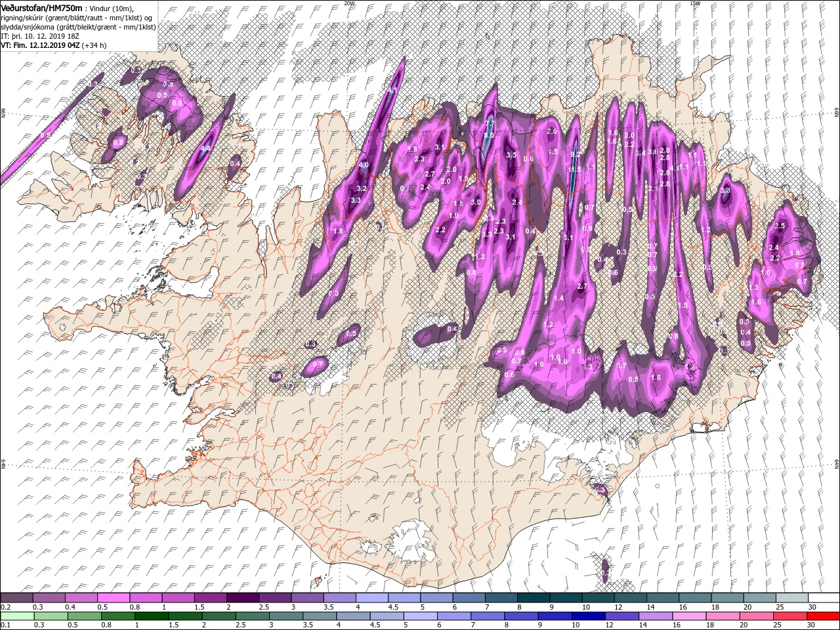Viewport: 840px width, 630px height.
Task: Select the red rain swatch after 30
Action: [822, 616]
